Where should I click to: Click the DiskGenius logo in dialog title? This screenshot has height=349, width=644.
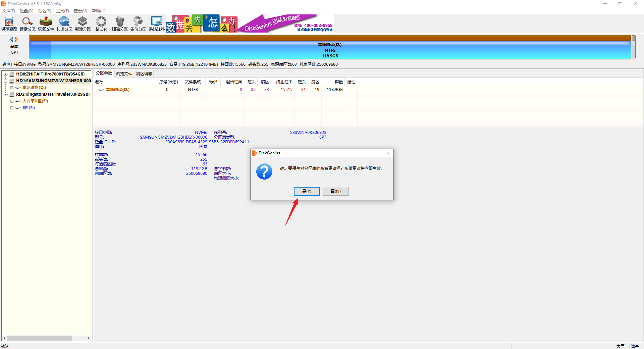coord(254,153)
